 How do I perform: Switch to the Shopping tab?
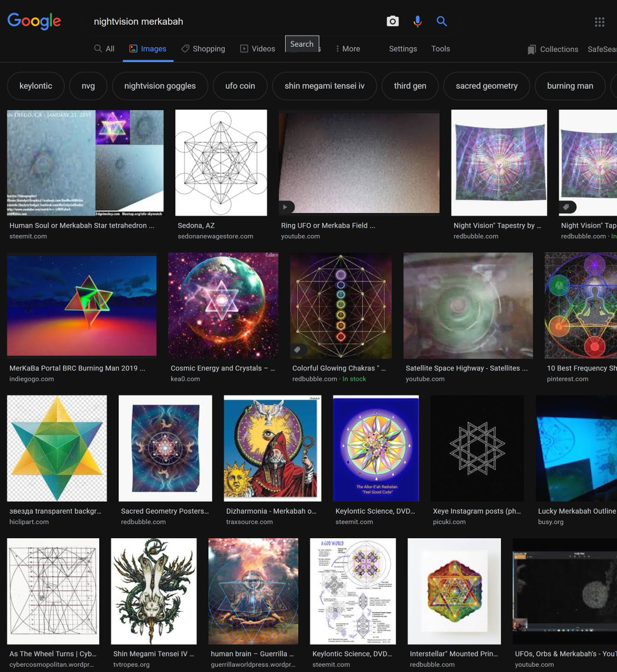tap(203, 49)
